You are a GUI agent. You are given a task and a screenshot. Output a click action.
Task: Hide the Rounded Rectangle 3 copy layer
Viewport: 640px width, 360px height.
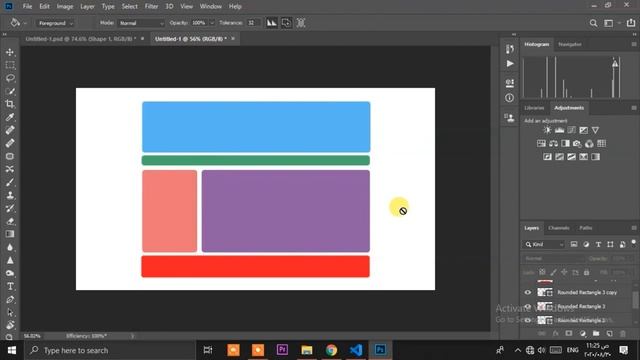(x=528, y=292)
